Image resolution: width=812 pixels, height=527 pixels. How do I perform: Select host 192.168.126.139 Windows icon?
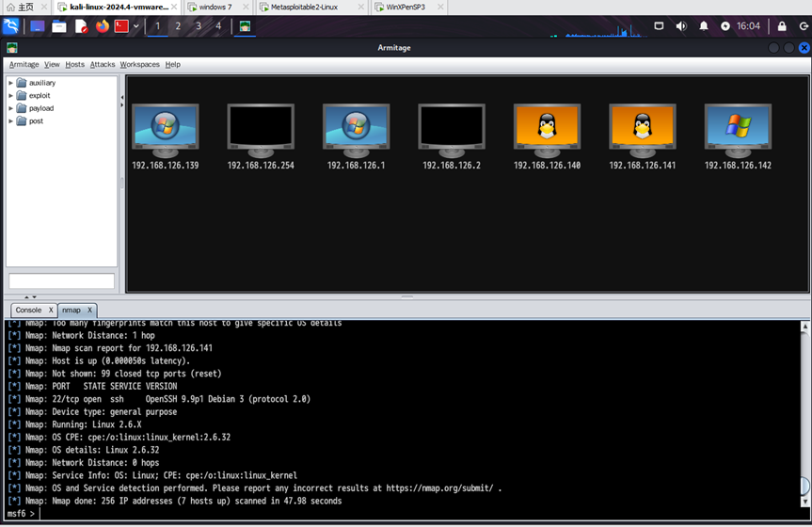[x=166, y=131]
